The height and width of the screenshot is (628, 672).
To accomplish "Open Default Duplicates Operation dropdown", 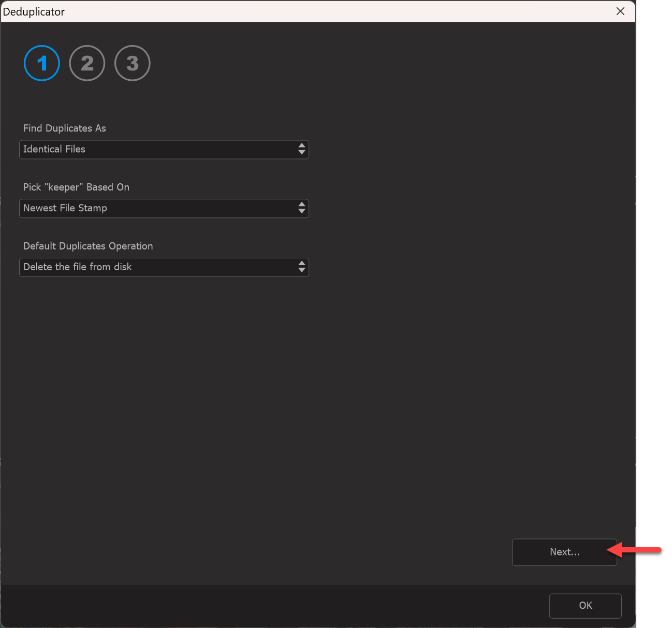I will [164, 268].
